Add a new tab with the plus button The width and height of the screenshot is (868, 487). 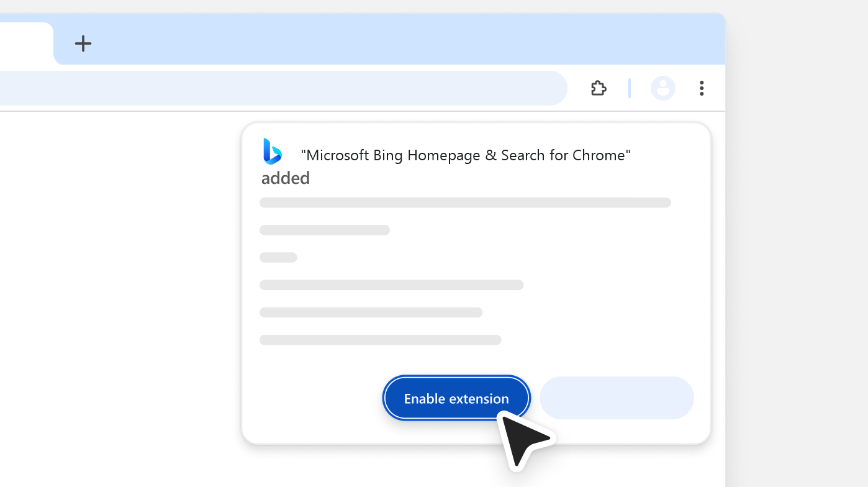click(x=83, y=43)
